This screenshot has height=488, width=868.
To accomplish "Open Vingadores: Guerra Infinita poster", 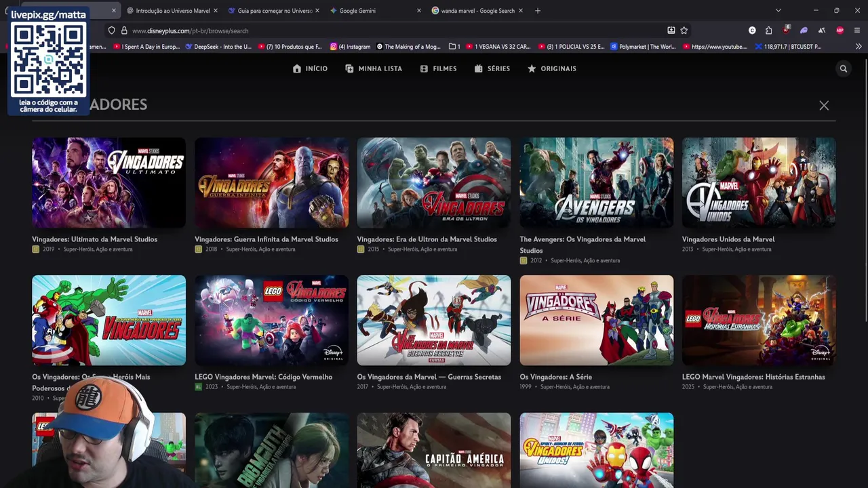I will 271,183.
